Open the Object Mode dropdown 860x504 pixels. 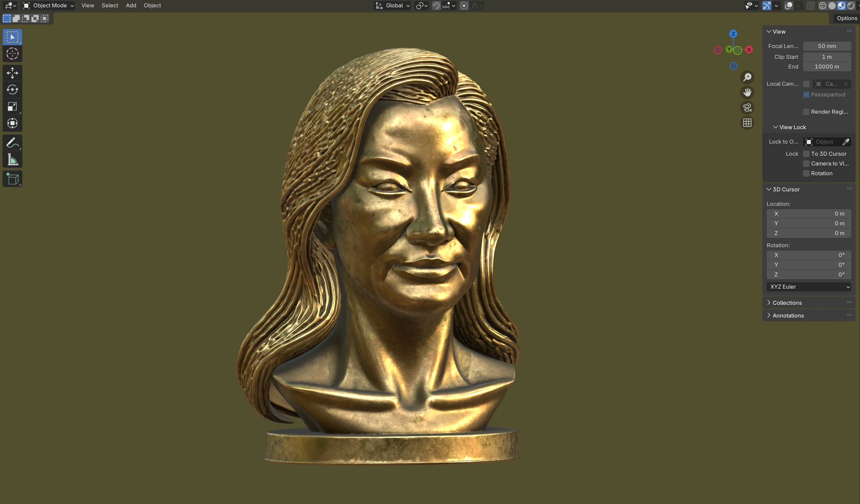[48, 5]
